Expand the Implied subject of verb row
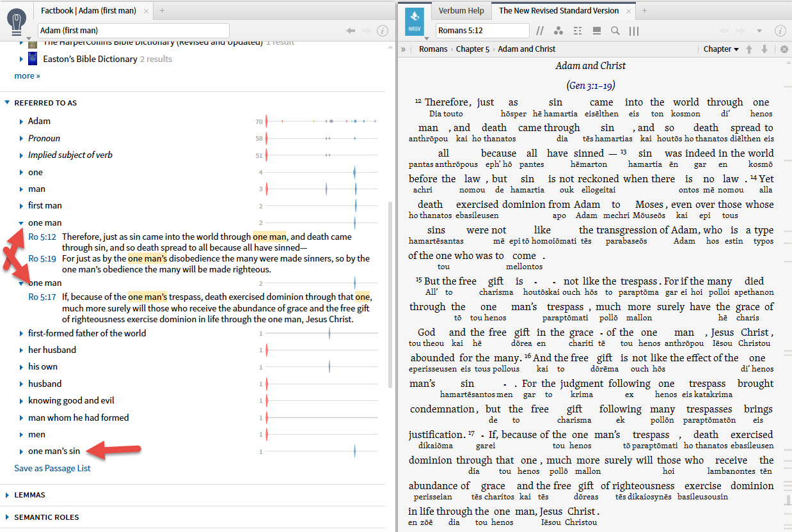Image resolution: width=792 pixels, height=532 pixels. [21, 155]
